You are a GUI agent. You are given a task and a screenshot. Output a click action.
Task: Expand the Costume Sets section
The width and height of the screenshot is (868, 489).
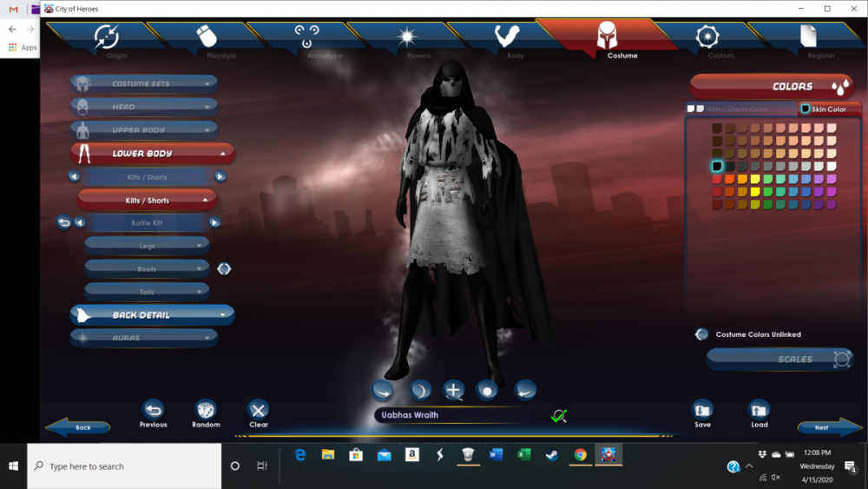pos(144,84)
